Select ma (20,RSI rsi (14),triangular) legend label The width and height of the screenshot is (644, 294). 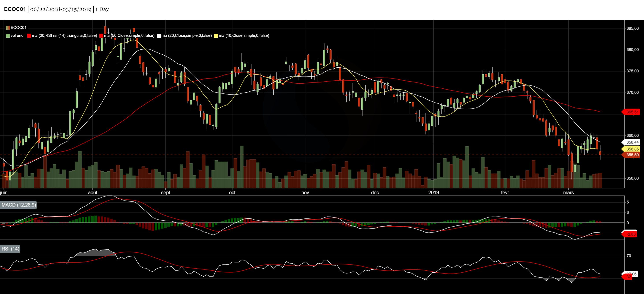point(65,36)
